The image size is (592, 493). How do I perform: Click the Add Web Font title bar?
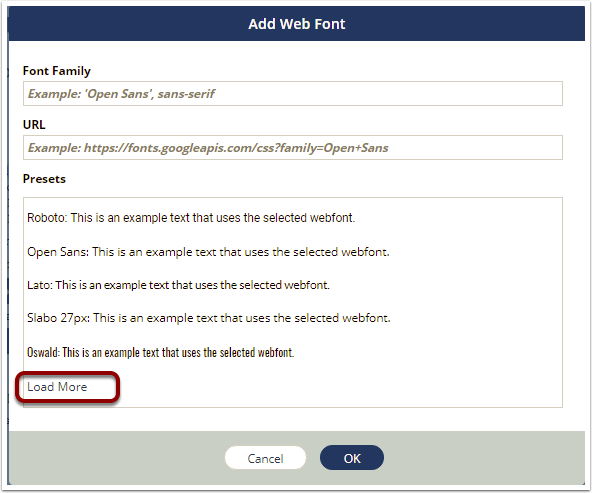296,24
